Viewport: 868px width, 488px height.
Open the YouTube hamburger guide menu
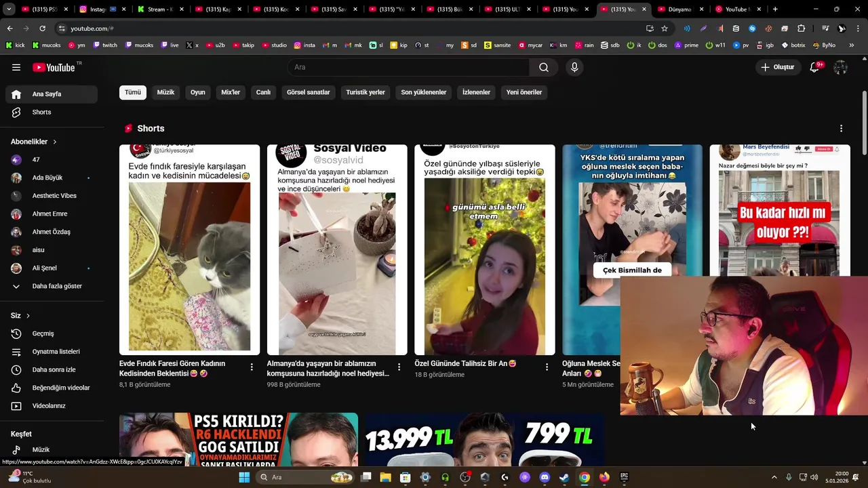(16, 67)
